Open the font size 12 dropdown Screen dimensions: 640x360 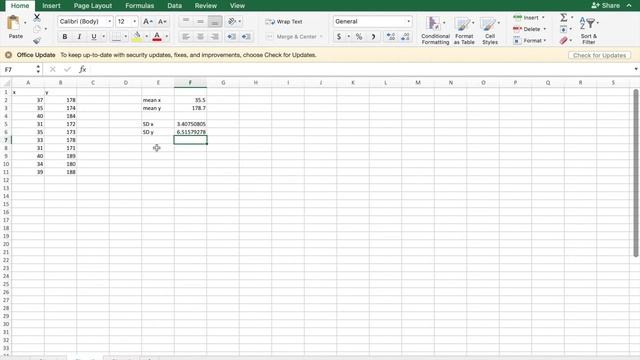pos(127,21)
